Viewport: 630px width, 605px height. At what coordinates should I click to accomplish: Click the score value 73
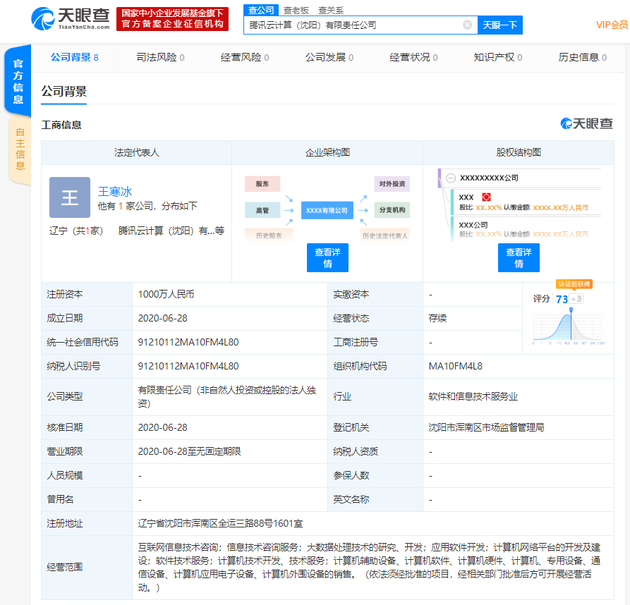[562, 299]
